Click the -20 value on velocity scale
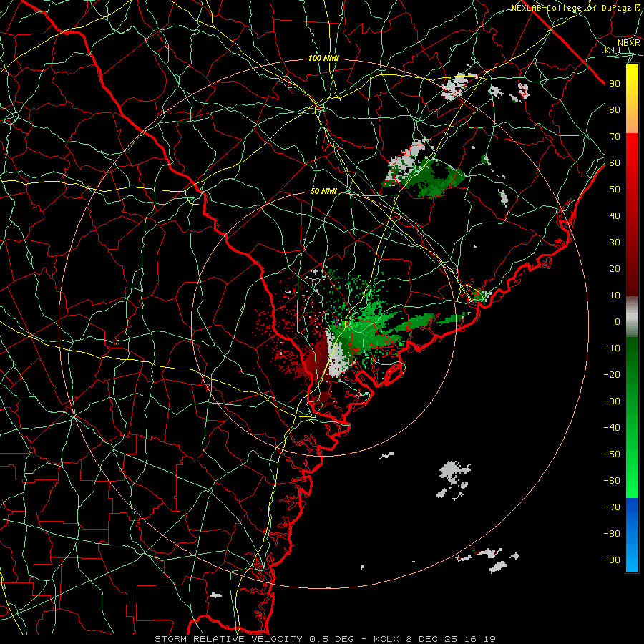Image resolution: width=644 pixels, height=644 pixels. 612,375
